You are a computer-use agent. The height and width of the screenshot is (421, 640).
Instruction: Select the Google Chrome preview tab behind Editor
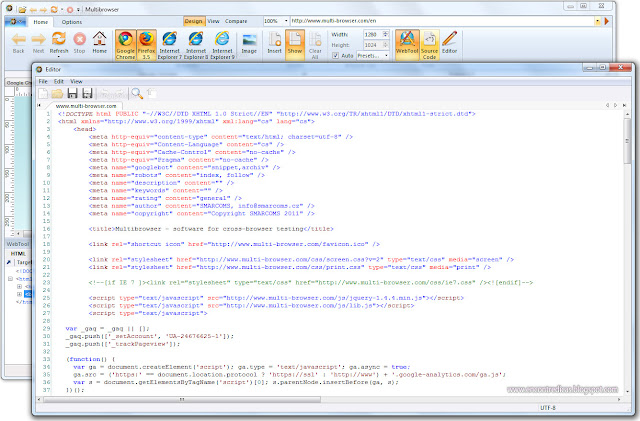pyautogui.click(x=18, y=83)
